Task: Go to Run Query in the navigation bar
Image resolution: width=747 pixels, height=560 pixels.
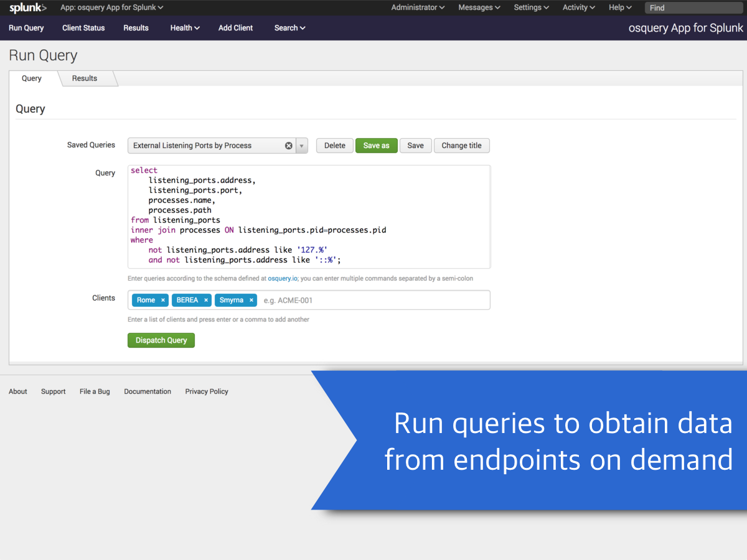Action: [26, 28]
